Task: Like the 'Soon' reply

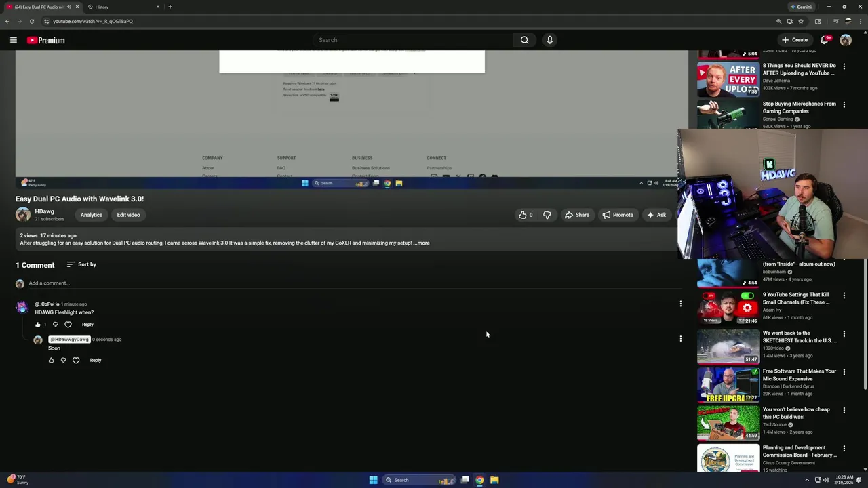Action: 51,361
